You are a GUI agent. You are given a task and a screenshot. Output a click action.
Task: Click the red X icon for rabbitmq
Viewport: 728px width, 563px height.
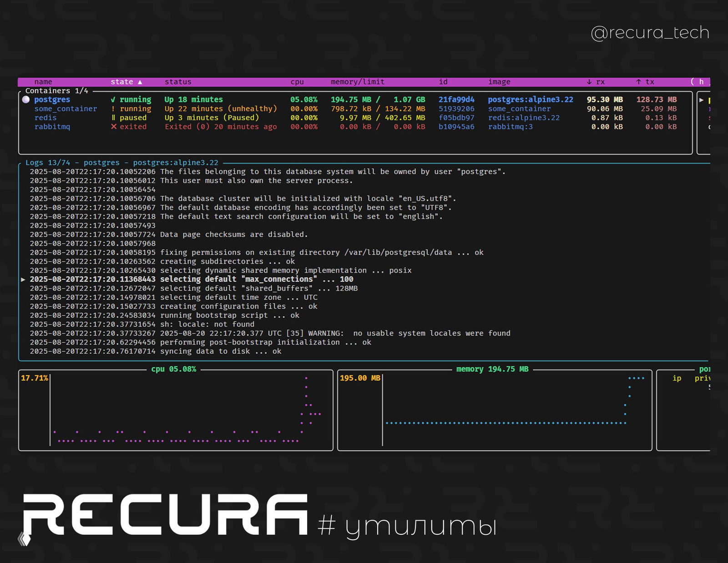114,127
